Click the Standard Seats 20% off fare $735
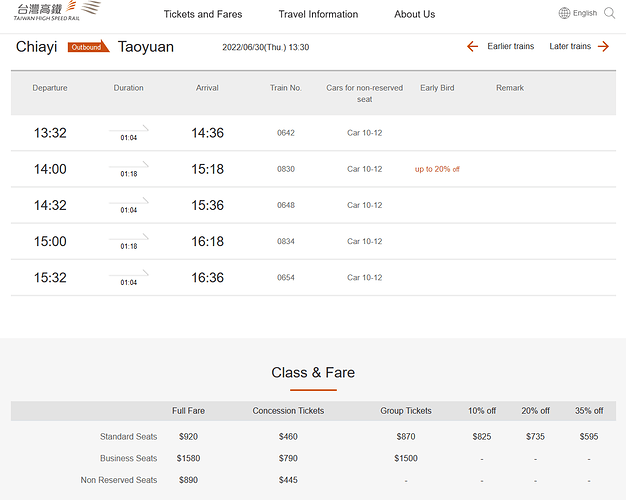Image resolution: width=626 pixels, height=500 pixels. 535,437
